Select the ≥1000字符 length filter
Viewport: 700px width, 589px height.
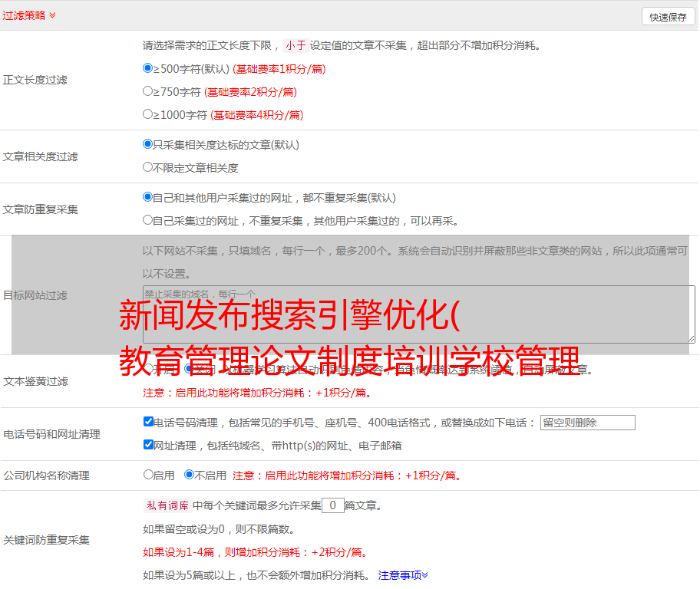point(148,114)
